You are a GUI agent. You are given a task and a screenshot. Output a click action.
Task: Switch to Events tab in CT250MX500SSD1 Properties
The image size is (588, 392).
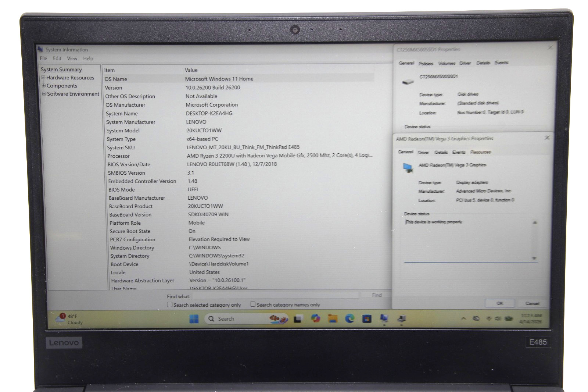coord(501,63)
